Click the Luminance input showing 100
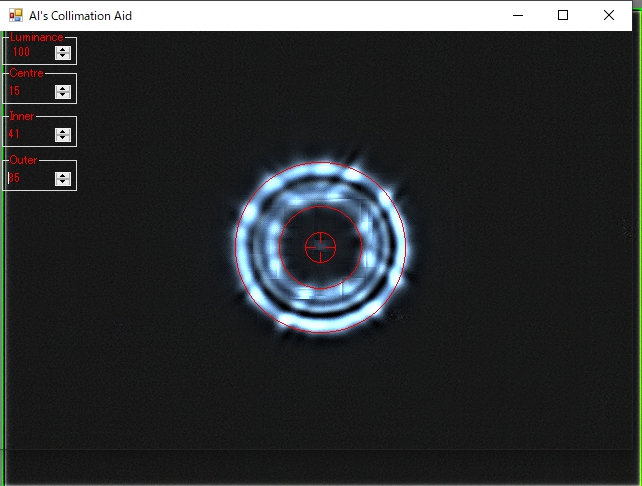The width and height of the screenshot is (642, 486). tap(31, 52)
